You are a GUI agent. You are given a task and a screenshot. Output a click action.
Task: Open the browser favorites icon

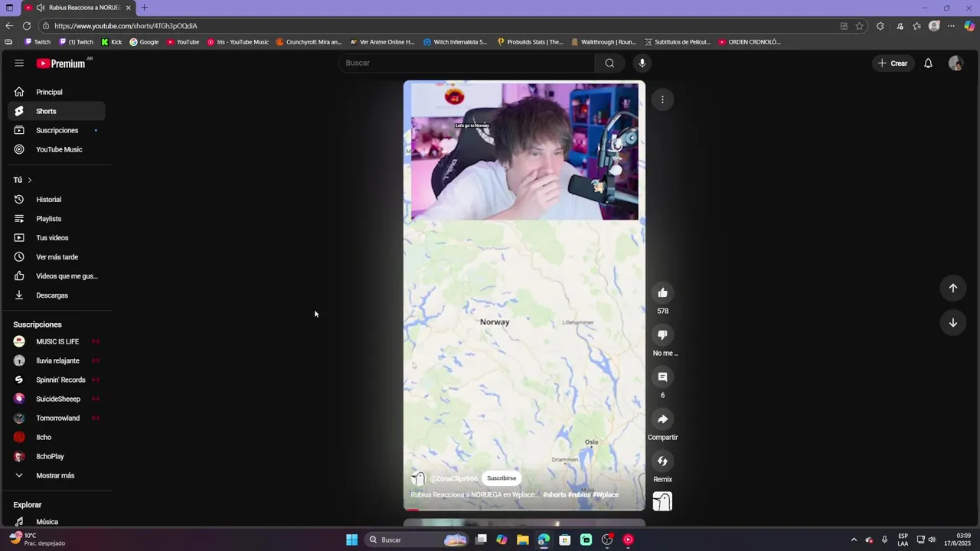(x=916, y=26)
